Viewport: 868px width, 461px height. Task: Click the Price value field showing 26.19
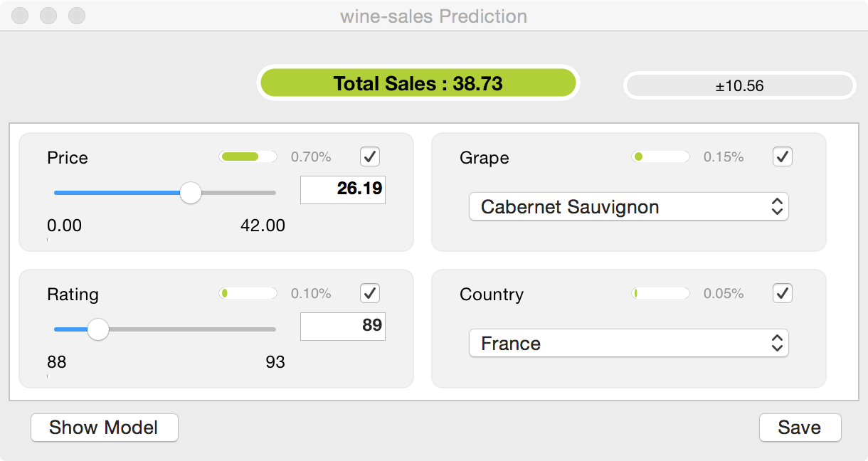[343, 189]
